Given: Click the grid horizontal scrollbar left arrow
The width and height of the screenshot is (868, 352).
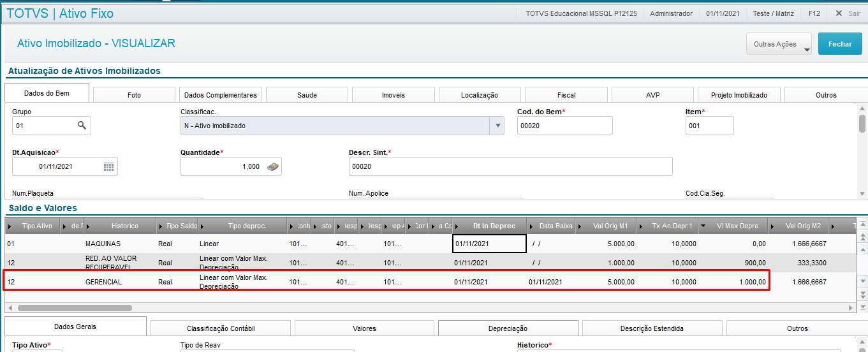Looking at the screenshot, I should [x=10, y=307].
